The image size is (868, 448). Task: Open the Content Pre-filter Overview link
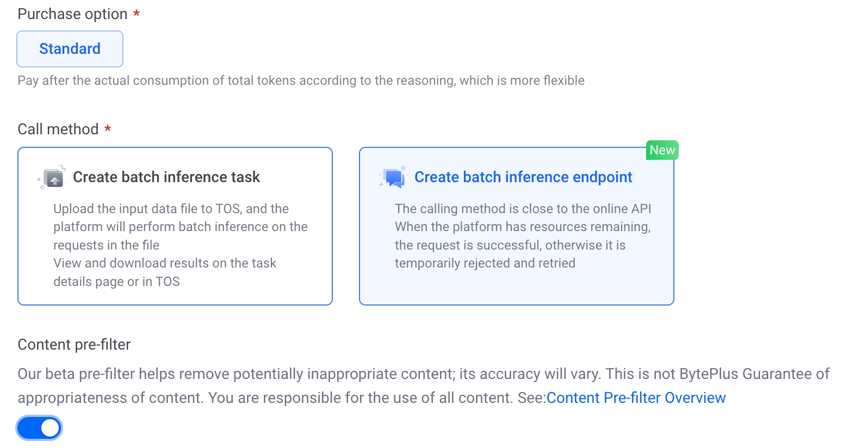636,398
